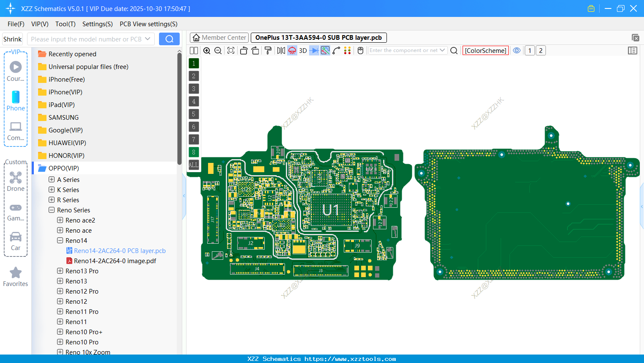The height and width of the screenshot is (363, 644).
Task: Select PCB layer 8
Action: click(x=194, y=152)
